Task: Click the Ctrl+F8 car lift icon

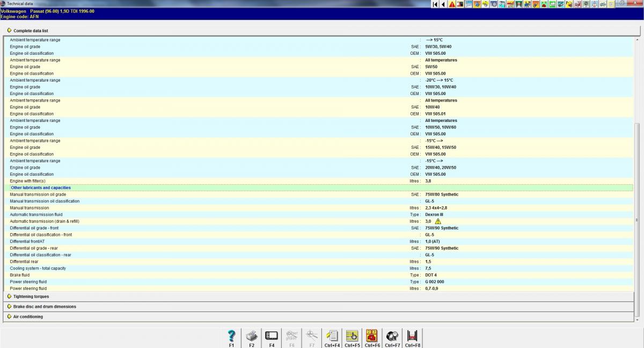Action: 412,338
